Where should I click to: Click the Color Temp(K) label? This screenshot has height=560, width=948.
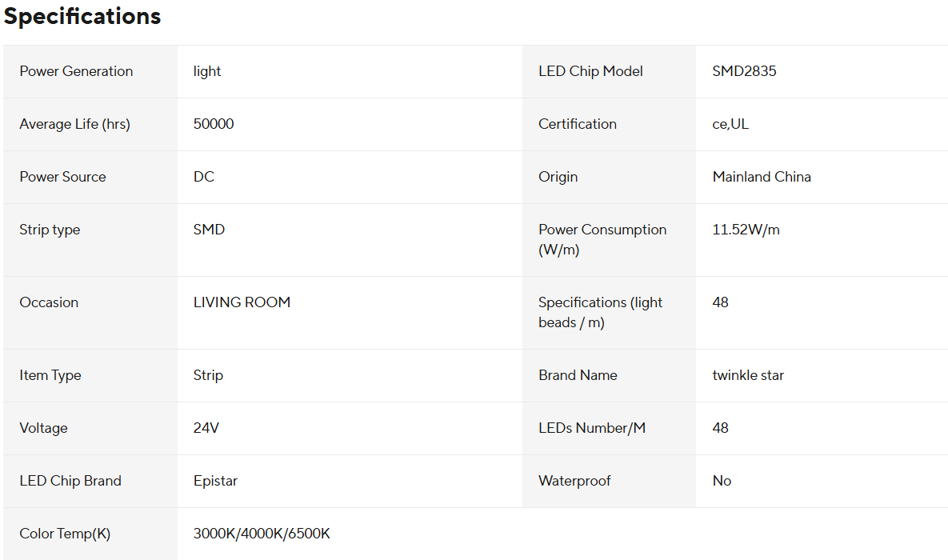[65, 534]
